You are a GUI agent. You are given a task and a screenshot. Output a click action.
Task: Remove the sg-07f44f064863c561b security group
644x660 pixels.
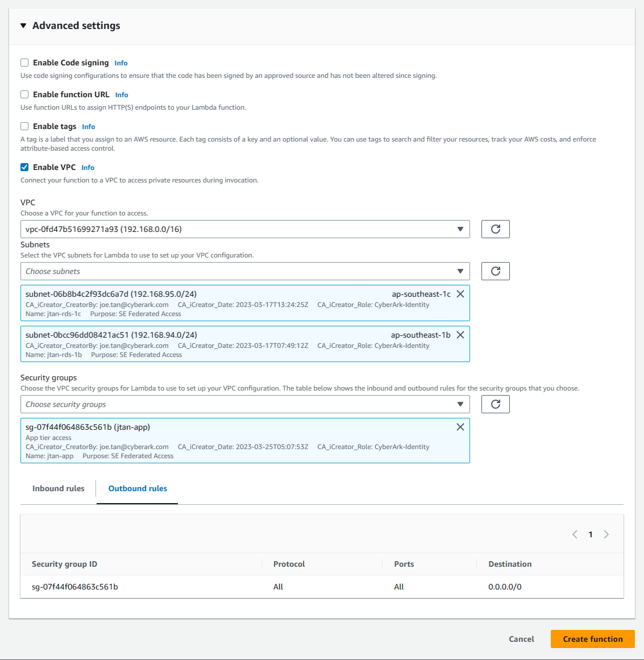460,427
